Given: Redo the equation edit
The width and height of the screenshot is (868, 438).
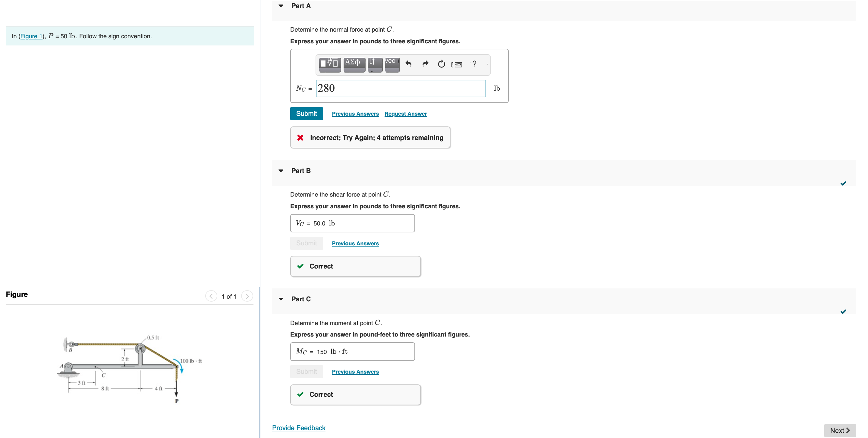Looking at the screenshot, I should (x=425, y=64).
